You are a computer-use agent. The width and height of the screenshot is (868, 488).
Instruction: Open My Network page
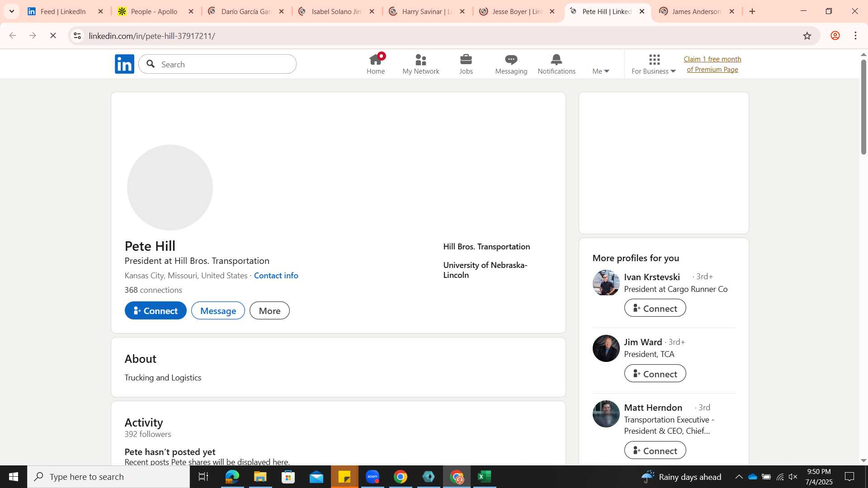point(420,64)
